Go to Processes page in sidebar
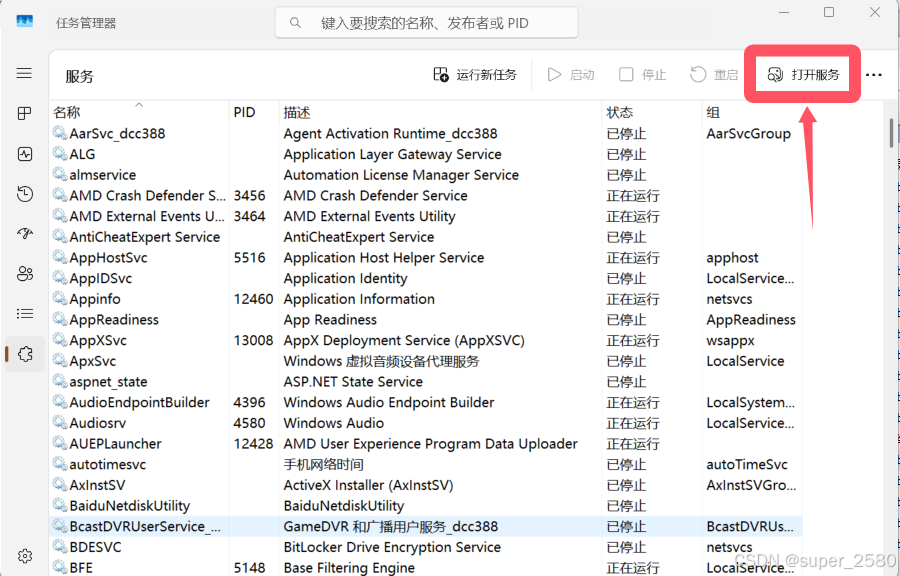The width and height of the screenshot is (900, 576). pyautogui.click(x=24, y=113)
